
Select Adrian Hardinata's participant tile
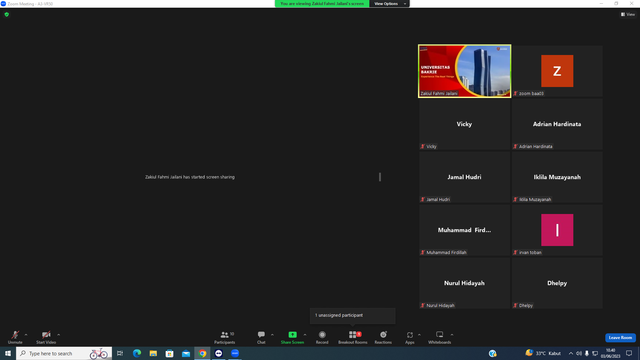click(x=557, y=124)
